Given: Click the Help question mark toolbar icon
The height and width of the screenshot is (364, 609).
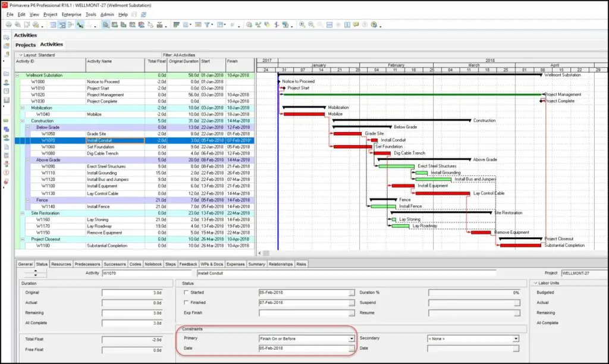Looking at the screenshot, I should click(373, 24).
